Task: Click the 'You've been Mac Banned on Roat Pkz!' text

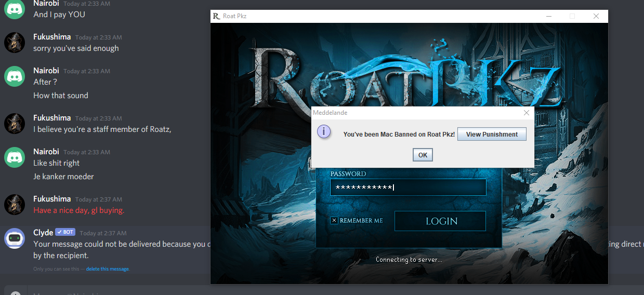Action: (399, 135)
